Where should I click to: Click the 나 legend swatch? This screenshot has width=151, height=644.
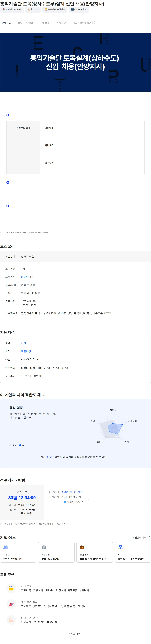20,445
